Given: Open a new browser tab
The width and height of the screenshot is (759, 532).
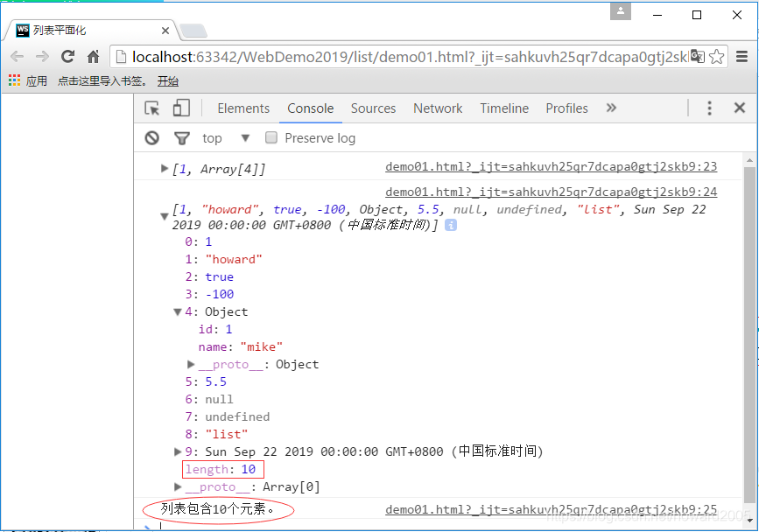Looking at the screenshot, I should (193, 31).
